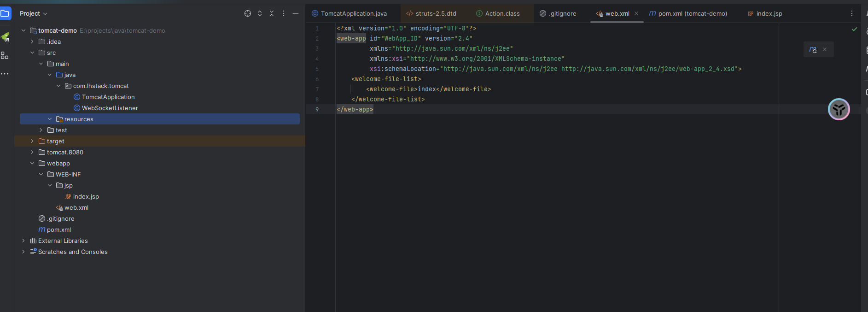Click the Expand All icon in Project panel
The width and height of the screenshot is (868, 312).
260,13
